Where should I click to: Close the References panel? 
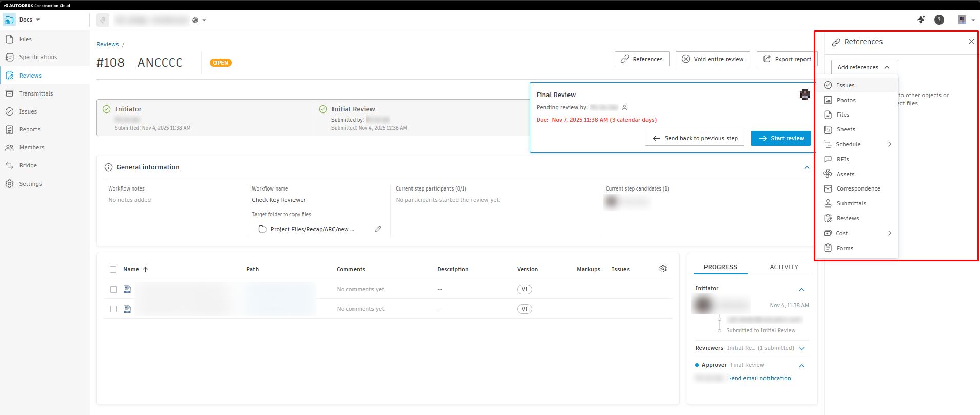click(x=971, y=42)
